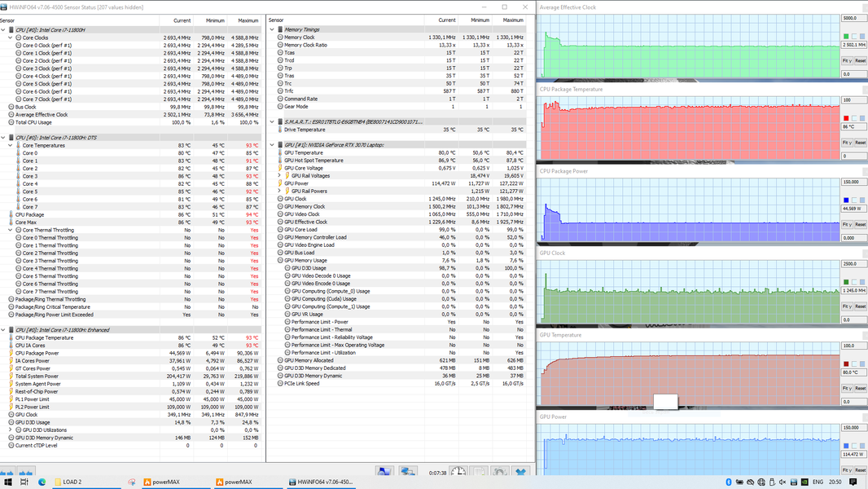
Task: Expand the GPU Rail Voltages node
Action: (279, 175)
